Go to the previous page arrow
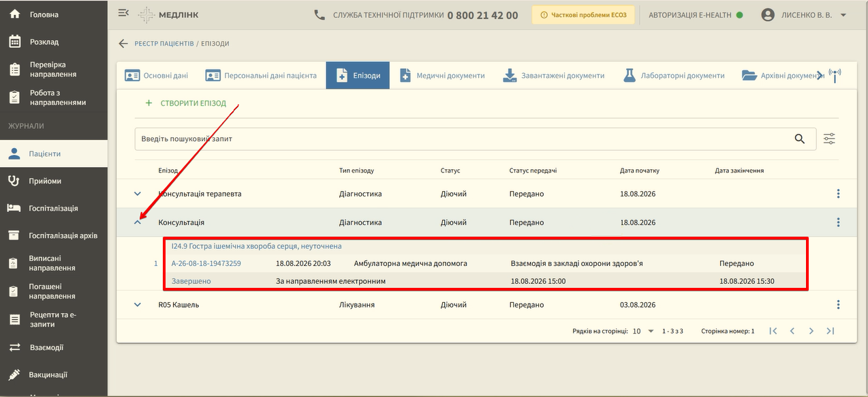The width and height of the screenshot is (868, 397). click(x=792, y=331)
